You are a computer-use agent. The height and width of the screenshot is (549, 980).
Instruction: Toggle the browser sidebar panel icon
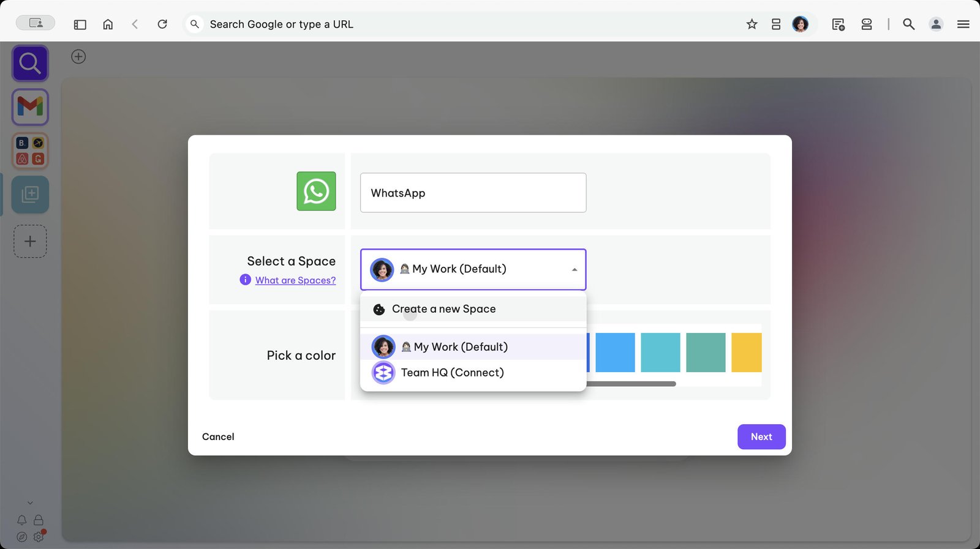tap(80, 24)
